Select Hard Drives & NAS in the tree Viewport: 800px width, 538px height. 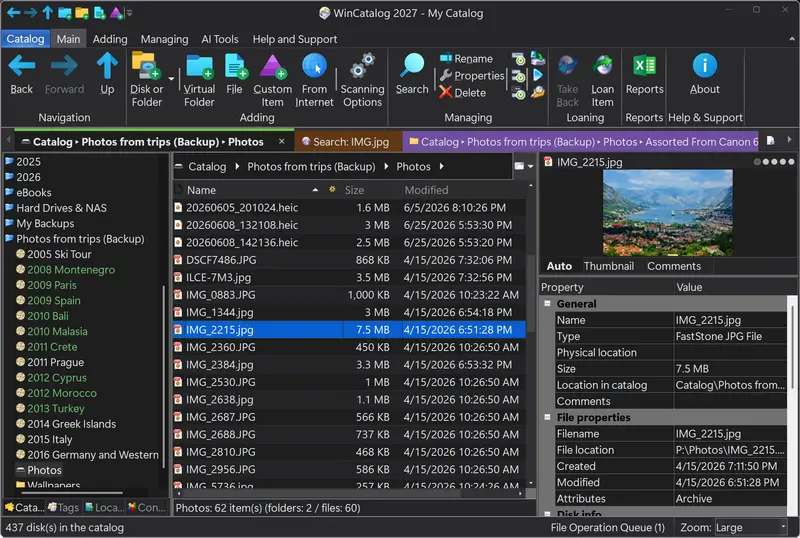(61, 208)
